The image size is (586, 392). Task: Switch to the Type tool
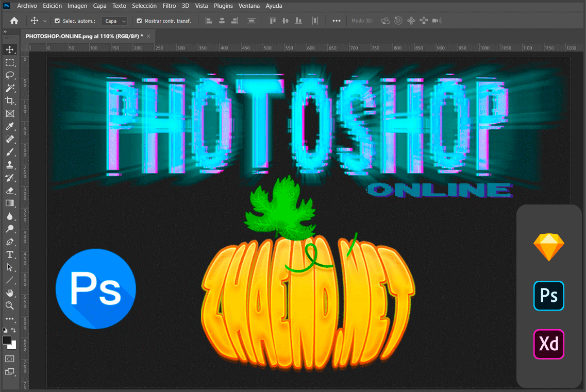10,254
